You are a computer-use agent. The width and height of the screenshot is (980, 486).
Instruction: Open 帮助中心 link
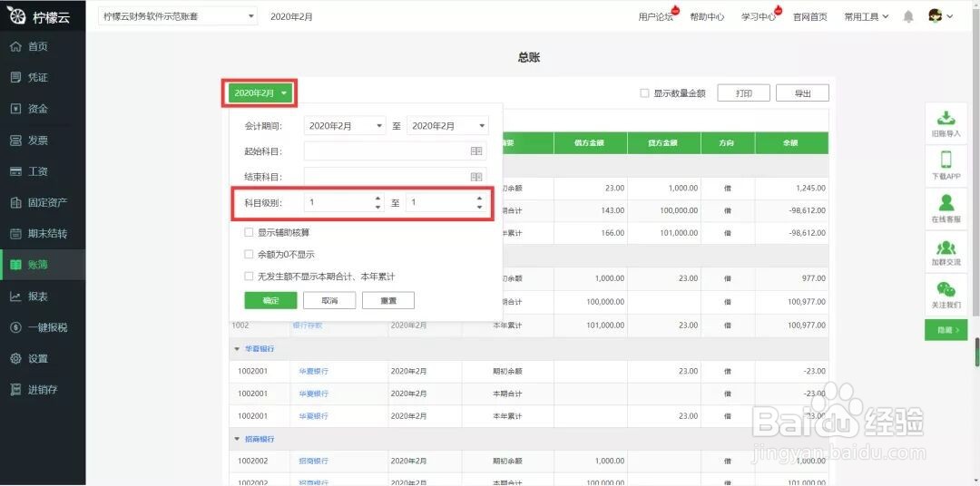(707, 17)
